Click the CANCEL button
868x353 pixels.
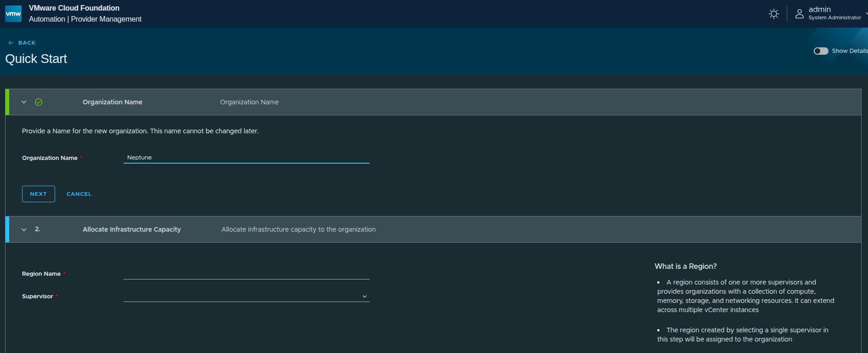(x=79, y=194)
